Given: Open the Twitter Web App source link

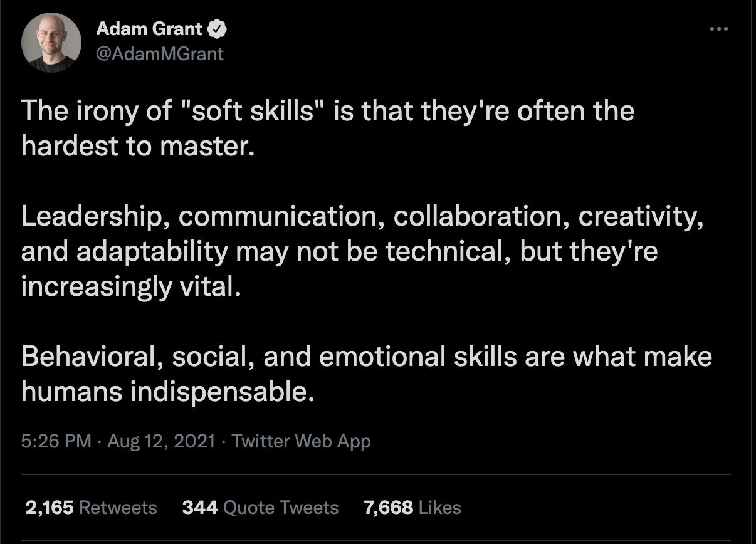Looking at the screenshot, I should coord(302,441).
